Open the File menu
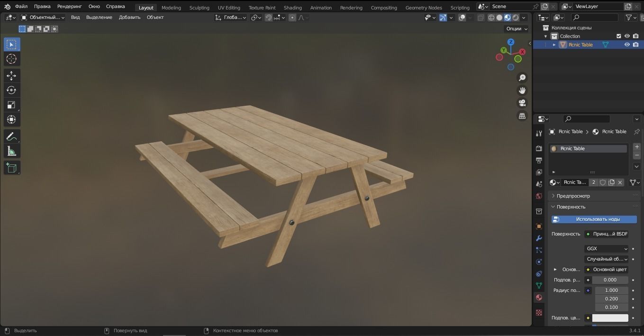Screen dimensions: 644x336 click(21, 7)
